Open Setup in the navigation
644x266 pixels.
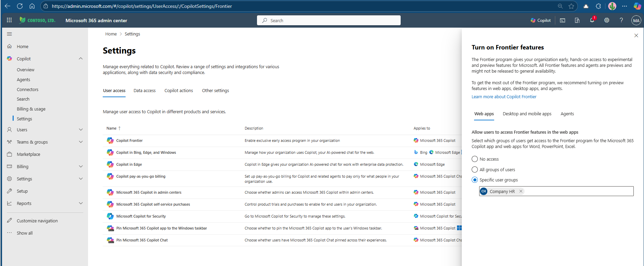22,191
